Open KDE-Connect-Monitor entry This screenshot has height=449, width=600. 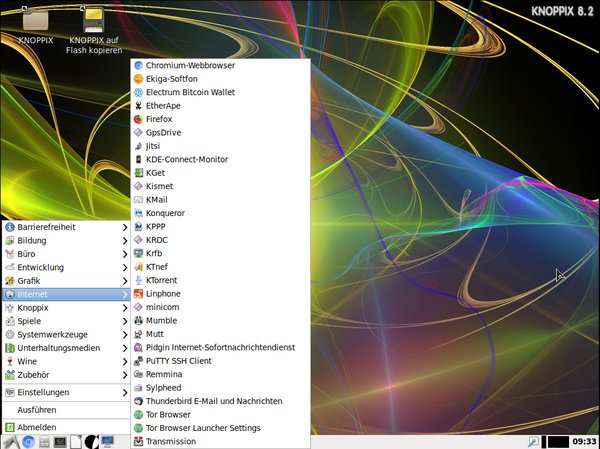point(220,159)
